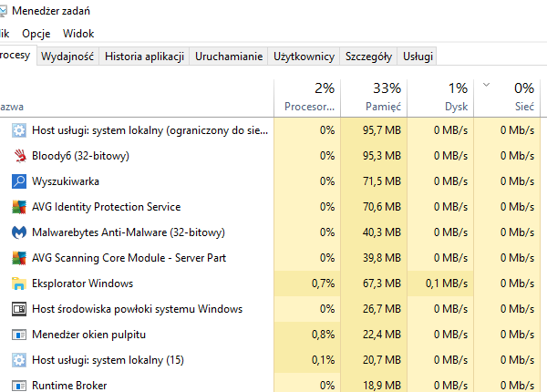This screenshot has height=392, width=547.
Task: Click the 95,3 MB memory value
Action: [382, 156]
